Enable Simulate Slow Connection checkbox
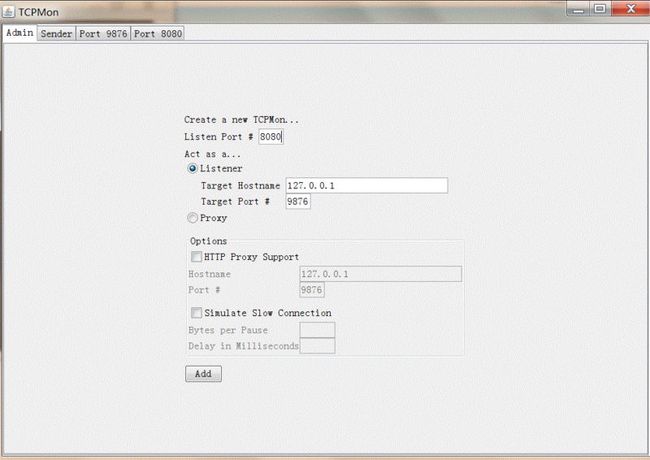This screenshot has width=650, height=460. (x=196, y=312)
